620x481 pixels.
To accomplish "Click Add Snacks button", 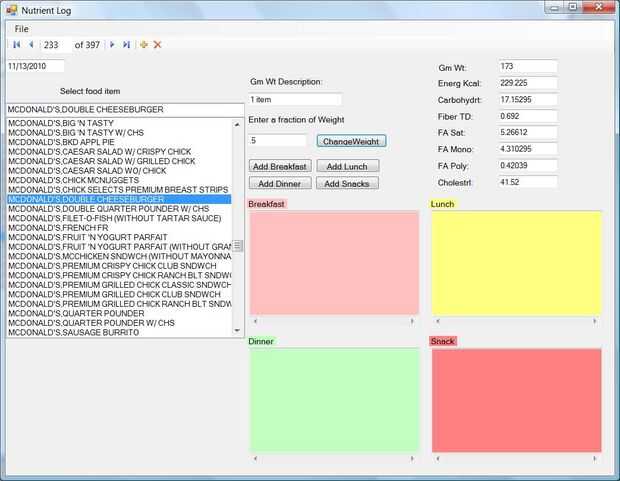I will point(347,184).
